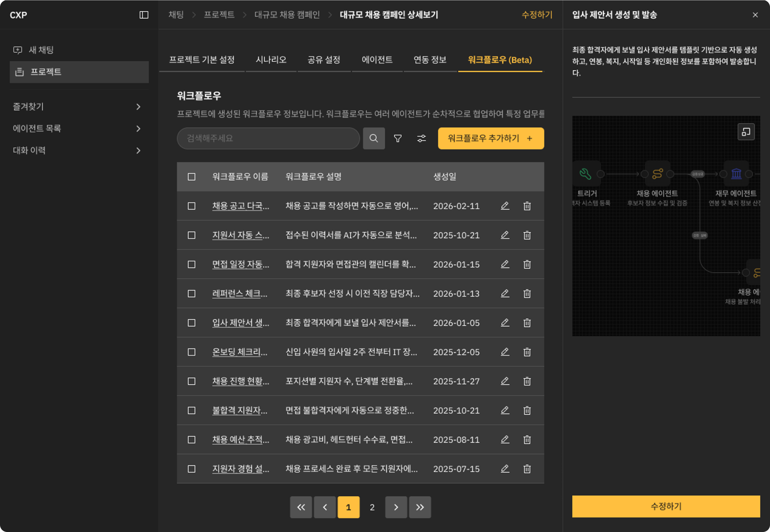The height and width of the screenshot is (532, 770).
Task: Switch to the 에이전트 tab
Action: coord(377,60)
